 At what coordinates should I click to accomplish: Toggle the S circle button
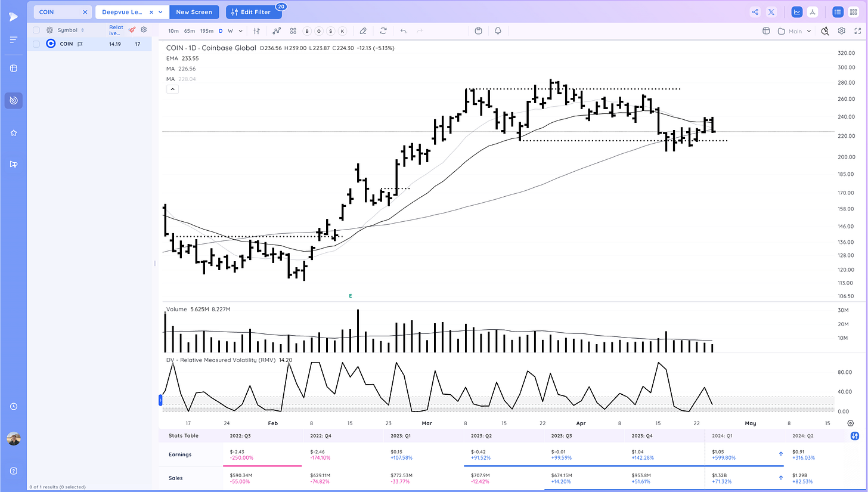coord(331,31)
